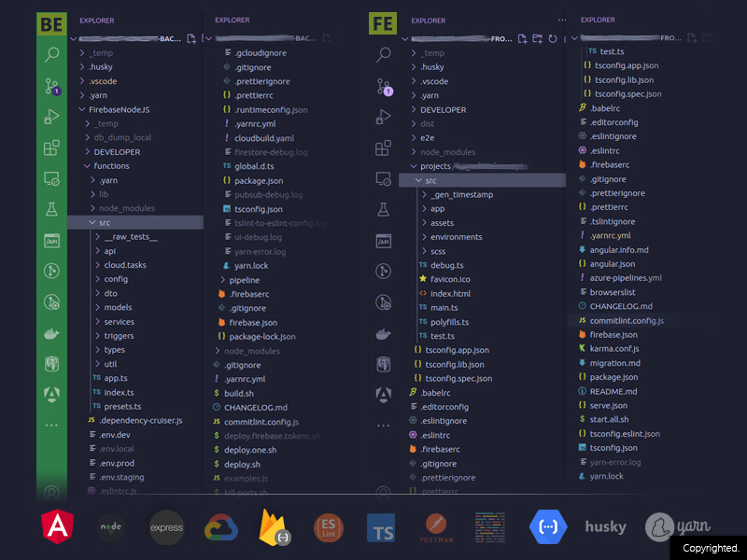Open the Docker view in the BE activity bar

[x=52, y=333]
